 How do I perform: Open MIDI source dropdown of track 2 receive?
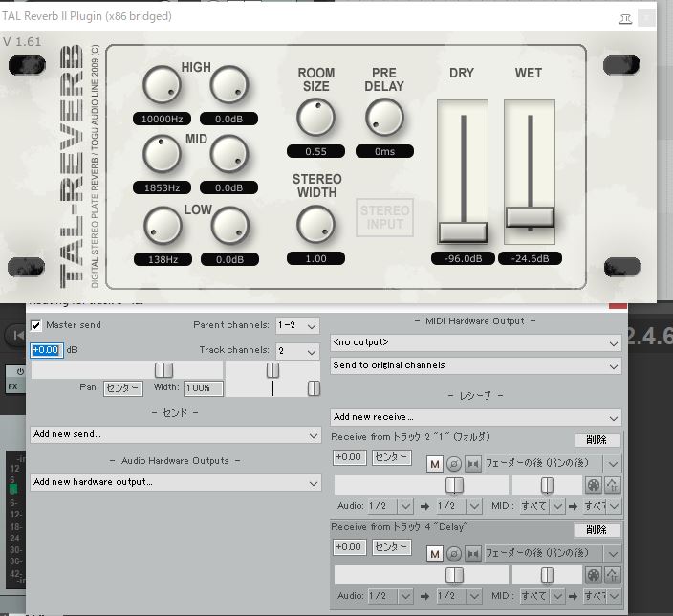(542, 506)
